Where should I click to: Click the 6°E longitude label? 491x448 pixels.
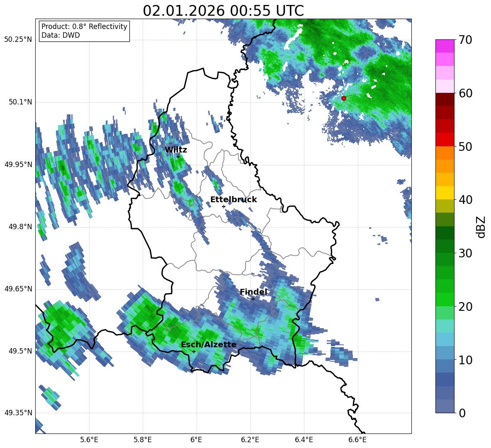click(x=196, y=440)
